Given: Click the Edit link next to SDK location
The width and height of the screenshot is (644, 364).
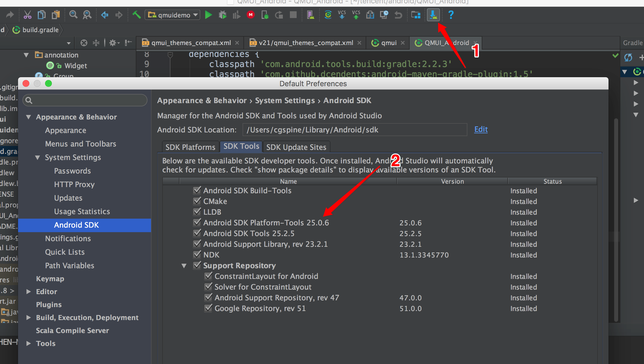Looking at the screenshot, I should click(481, 129).
